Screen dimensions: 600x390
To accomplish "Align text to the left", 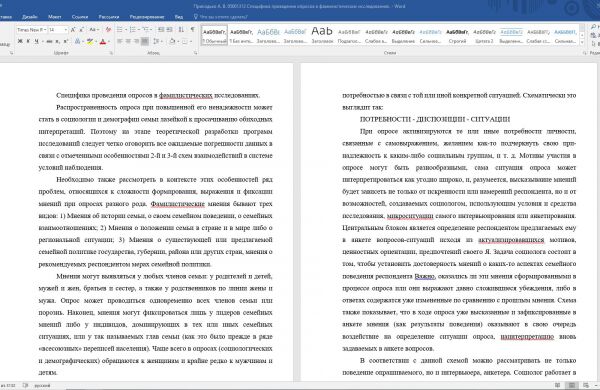I will 119,41.
